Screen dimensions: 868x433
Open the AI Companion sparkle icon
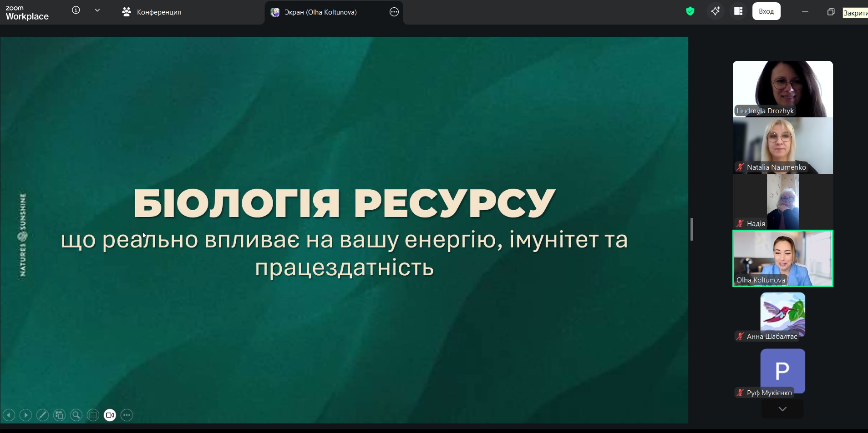pos(715,11)
